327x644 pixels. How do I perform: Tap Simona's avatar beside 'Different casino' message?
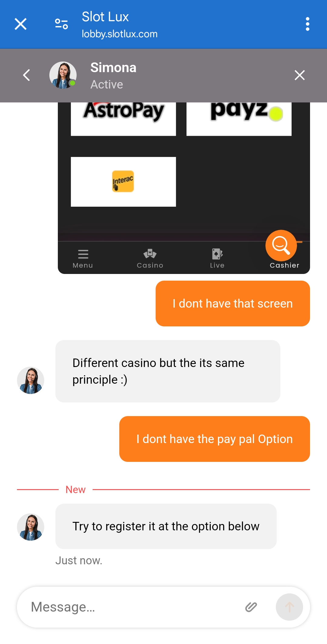(x=31, y=380)
